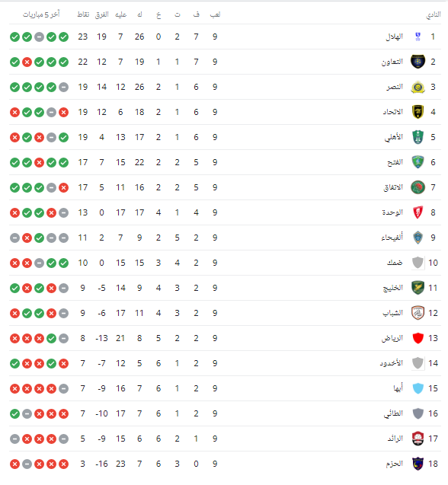
Task: Click the النادي club column header
Action: [x=434, y=14]
